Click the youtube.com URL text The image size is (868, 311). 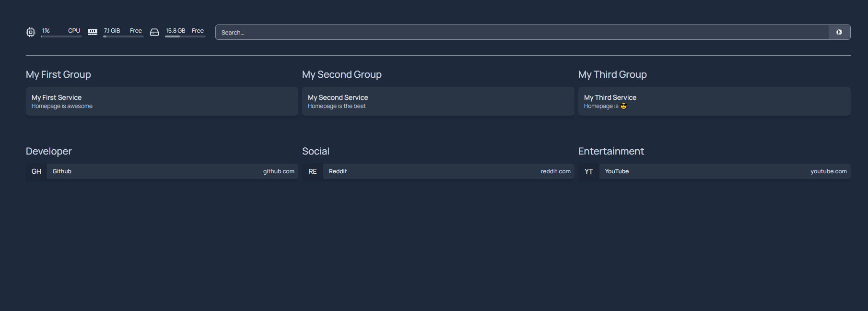point(829,171)
